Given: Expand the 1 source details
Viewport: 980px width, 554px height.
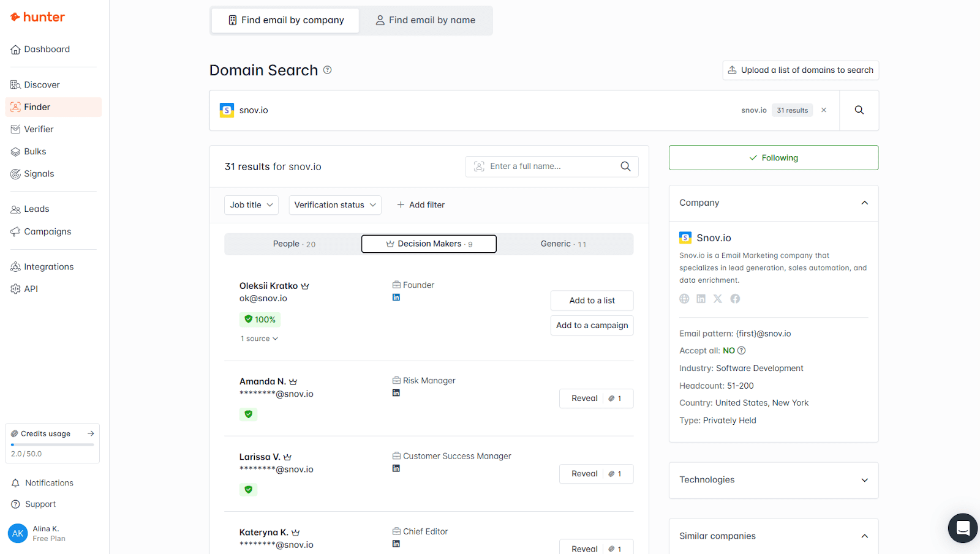Looking at the screenshot, I should click(x=259, y=339).
